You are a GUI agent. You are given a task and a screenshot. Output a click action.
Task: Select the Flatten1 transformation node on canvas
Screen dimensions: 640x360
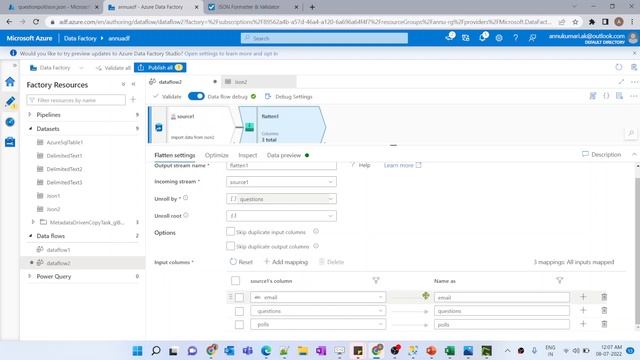point(282,124)
